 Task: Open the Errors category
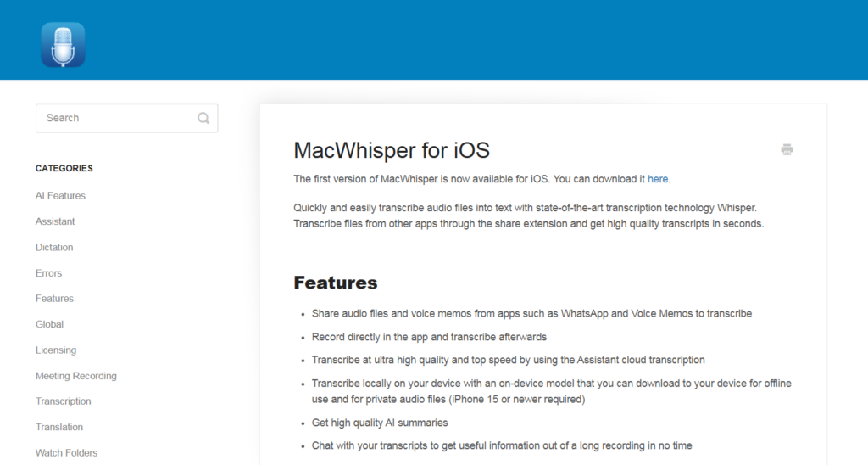48,273
